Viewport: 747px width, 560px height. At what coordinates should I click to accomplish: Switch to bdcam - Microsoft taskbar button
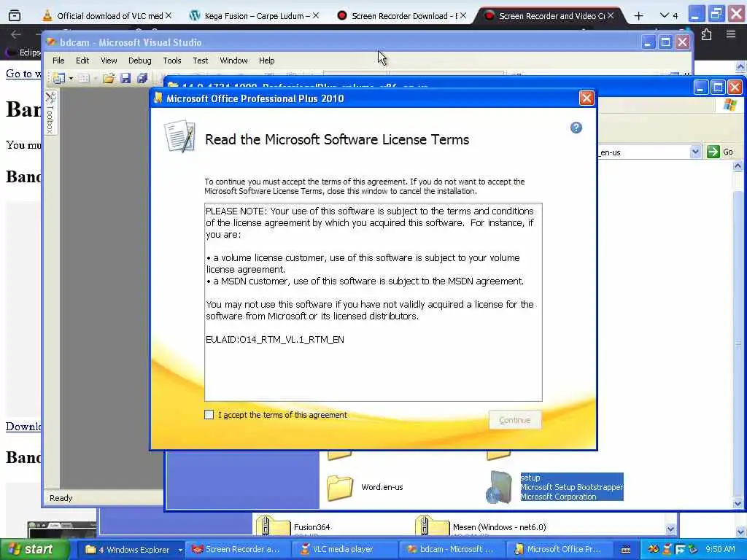pyautogui.click(x=450, y=550)
